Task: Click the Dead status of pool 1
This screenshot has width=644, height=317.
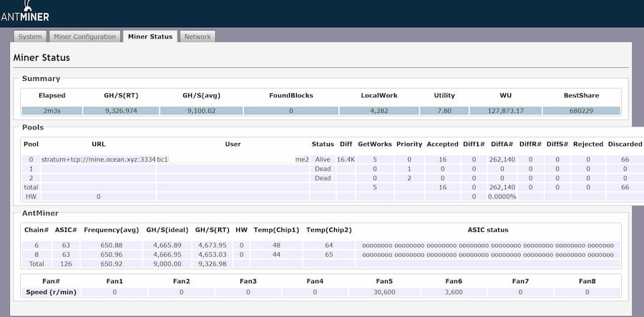Action: [x=323, y=169]
